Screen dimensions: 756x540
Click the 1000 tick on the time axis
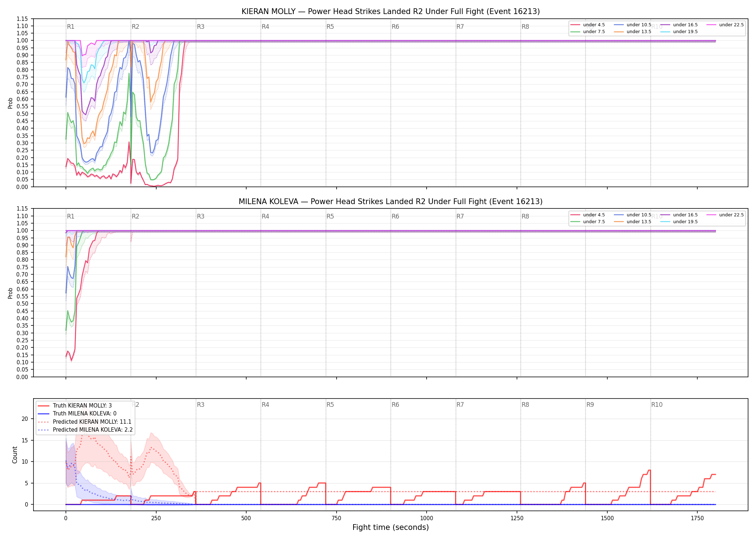[427, 518]
